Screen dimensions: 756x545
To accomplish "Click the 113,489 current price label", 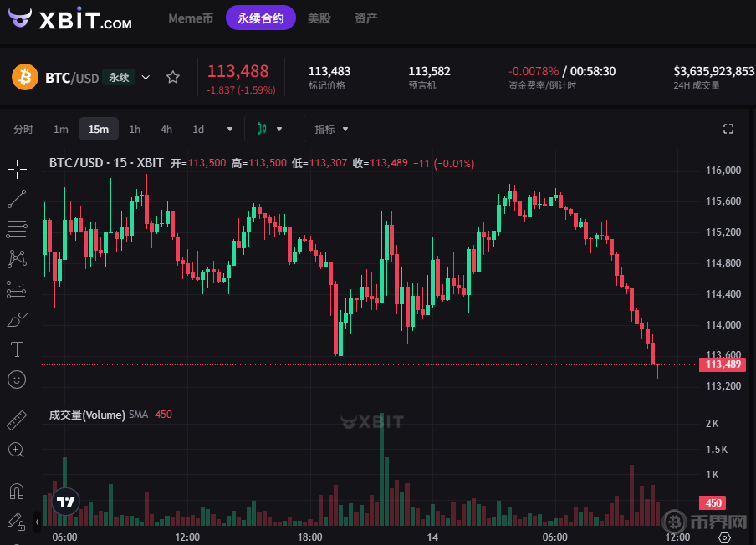I will point(724,364).
